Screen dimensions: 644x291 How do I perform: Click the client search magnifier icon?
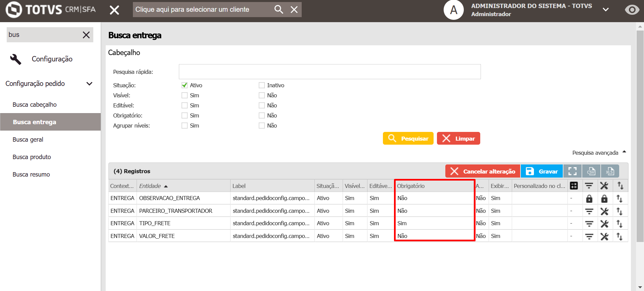coord(279,9)
